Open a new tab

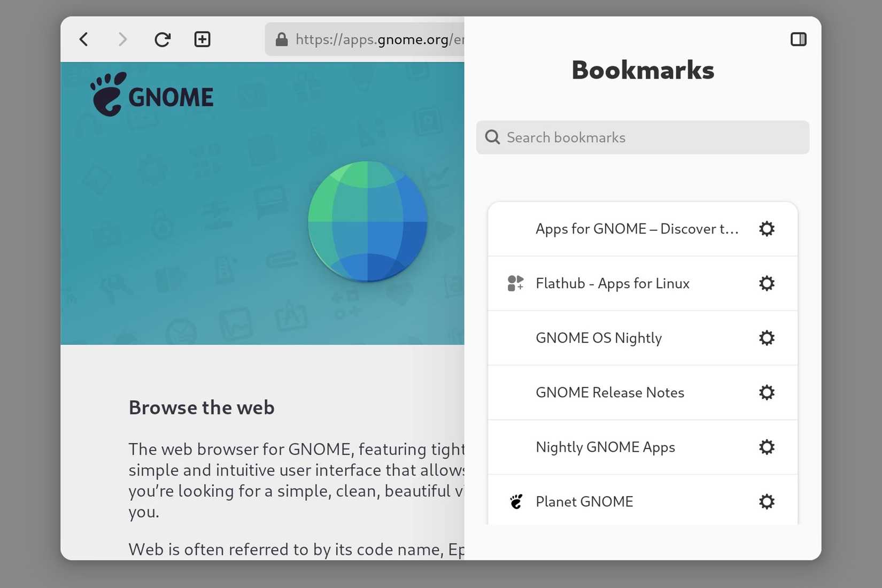(202, 39)
